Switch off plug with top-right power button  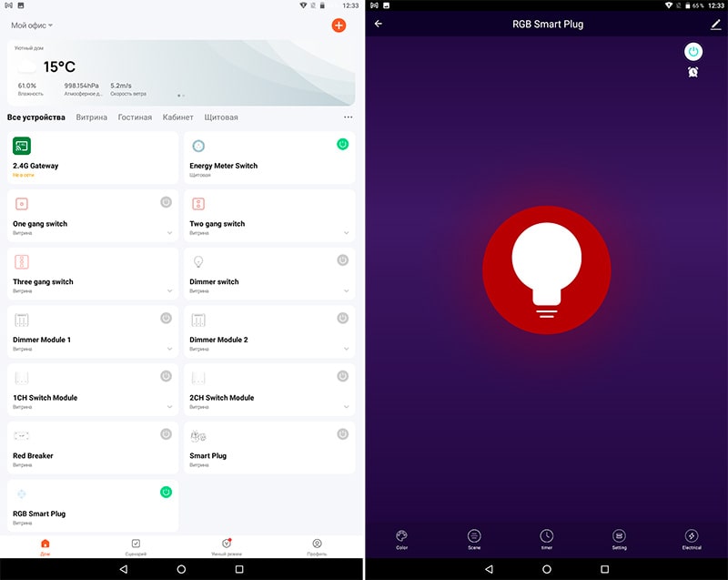pyautogui.click(x=693, y=52)
